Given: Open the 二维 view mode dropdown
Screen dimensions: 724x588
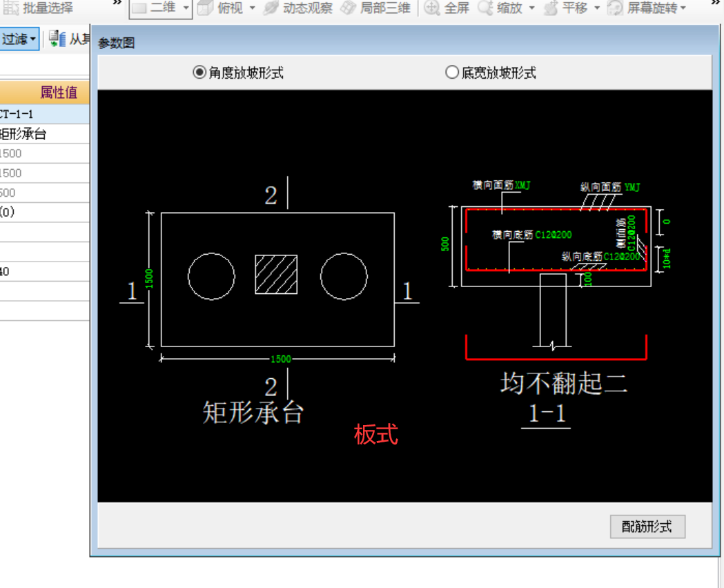Looking at the screenshot, I should (x=186, y=8).
